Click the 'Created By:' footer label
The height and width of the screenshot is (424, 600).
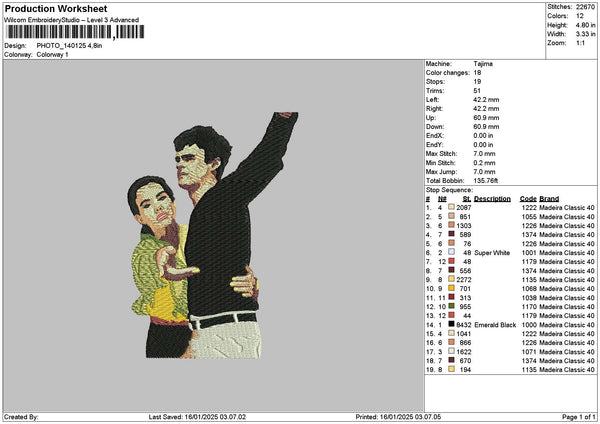(21, 417)
